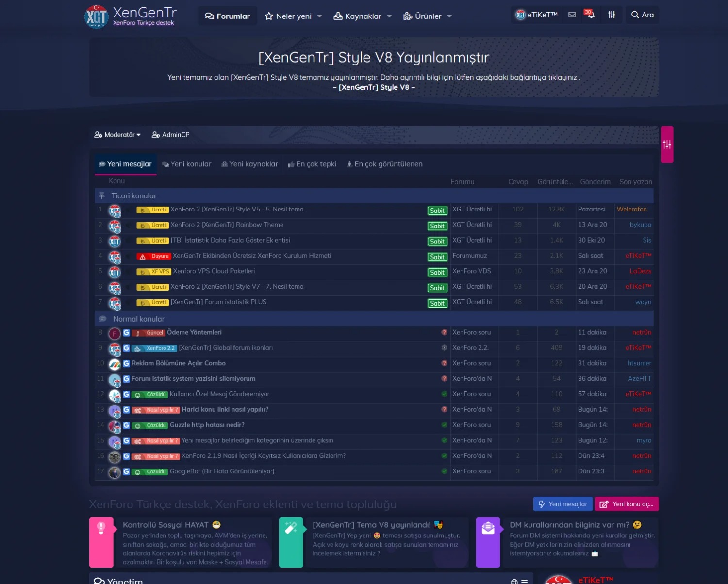
Task: Click the F avatar on Ödeme Yöntemleri row
Action: [x=115, y=334]
